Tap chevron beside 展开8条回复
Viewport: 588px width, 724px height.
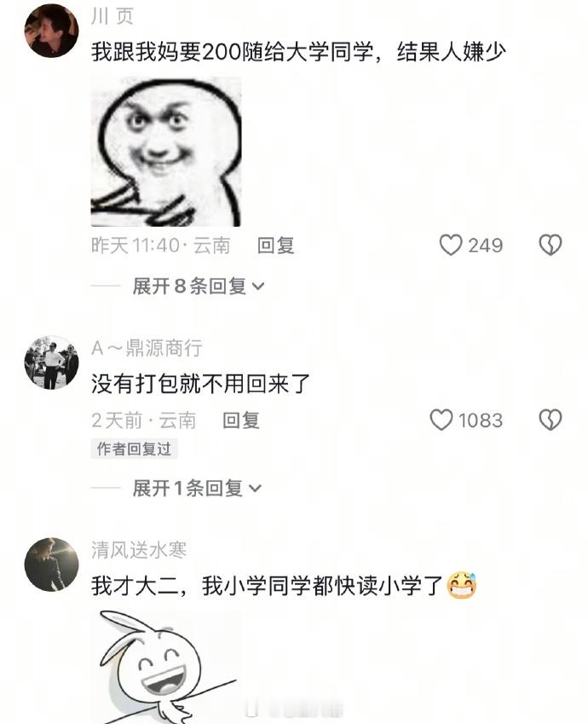[258, 287]
